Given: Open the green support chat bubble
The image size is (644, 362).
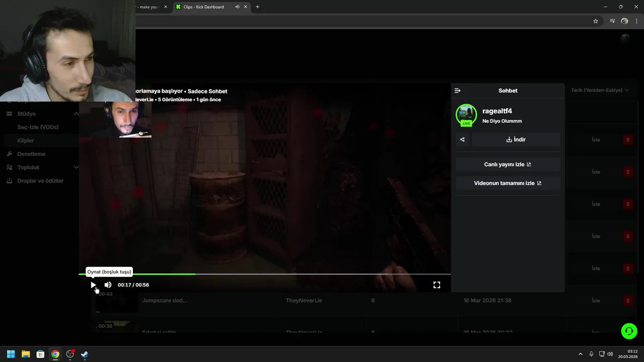Looking at the screenshot, I should (x=629, y=331).
